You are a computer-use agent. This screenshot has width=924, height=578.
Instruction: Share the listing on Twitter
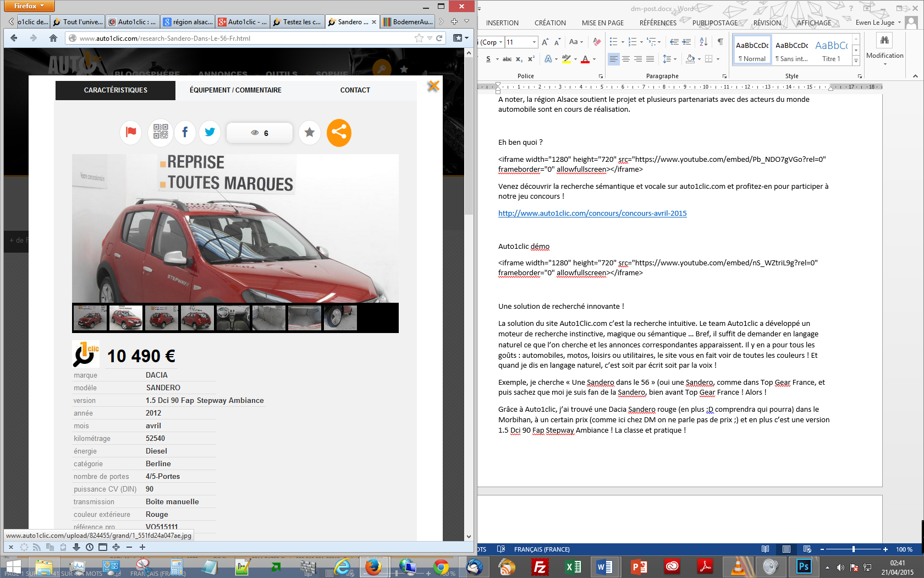point(210,132)
